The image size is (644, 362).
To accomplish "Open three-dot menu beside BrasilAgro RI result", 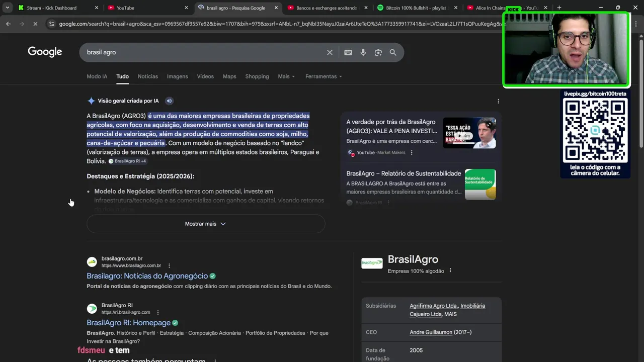I will (158, 312).
